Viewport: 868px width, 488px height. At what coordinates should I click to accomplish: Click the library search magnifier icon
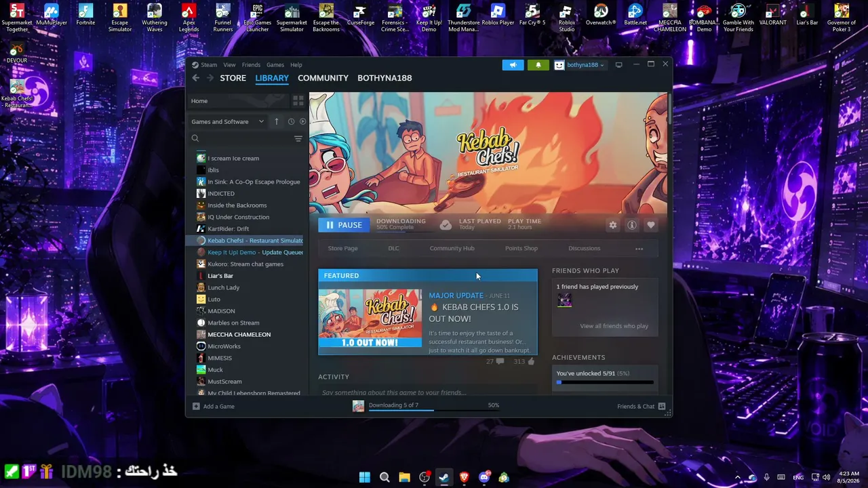pyautogui.click(x=195, y=139)
